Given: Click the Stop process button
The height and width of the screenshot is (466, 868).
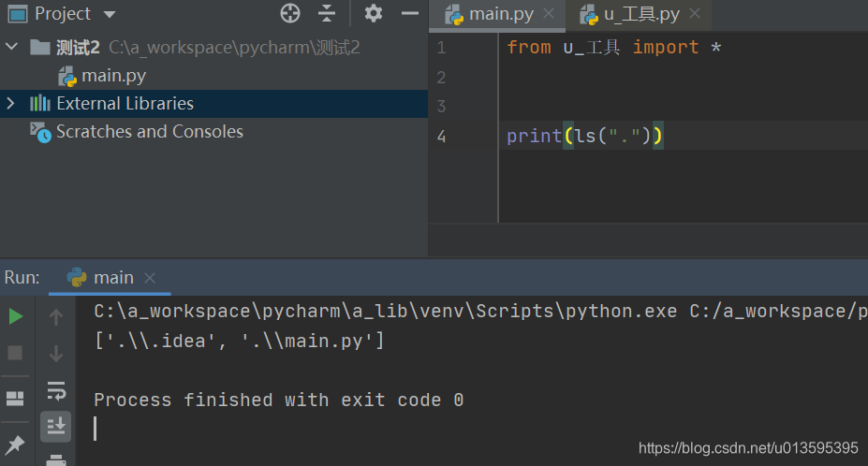Looking at the screenshot, I should (16, 353).
